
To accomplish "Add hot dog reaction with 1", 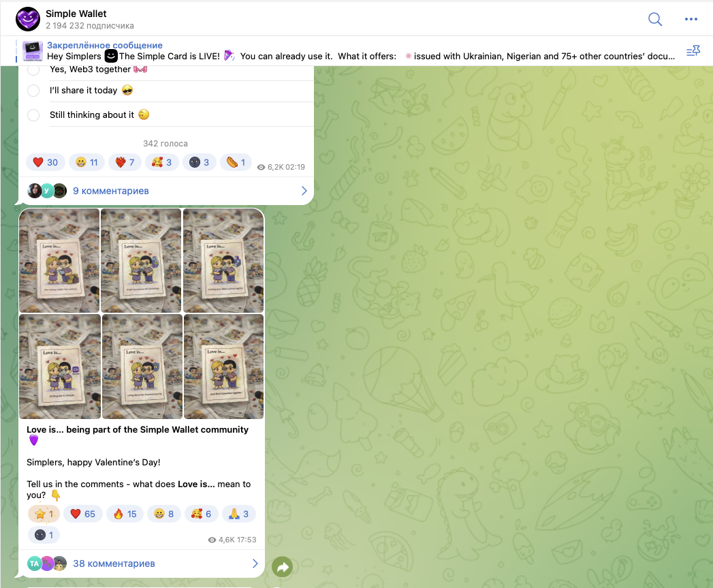I will point(236,162).
